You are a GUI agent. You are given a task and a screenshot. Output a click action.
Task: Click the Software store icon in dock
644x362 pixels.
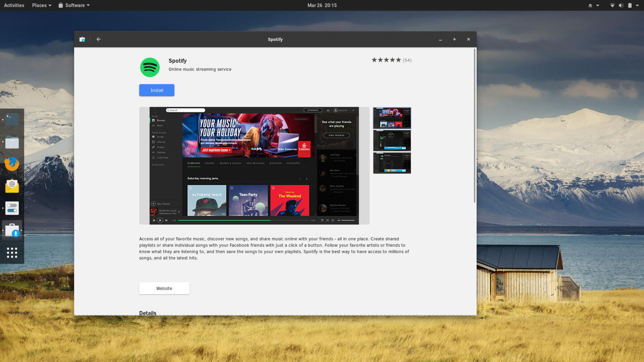(13, 230)
